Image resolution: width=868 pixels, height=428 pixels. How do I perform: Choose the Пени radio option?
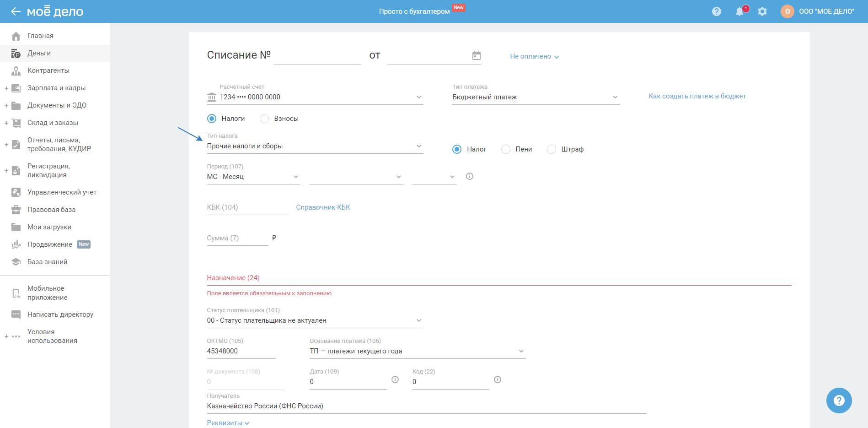tap(506, 149)
